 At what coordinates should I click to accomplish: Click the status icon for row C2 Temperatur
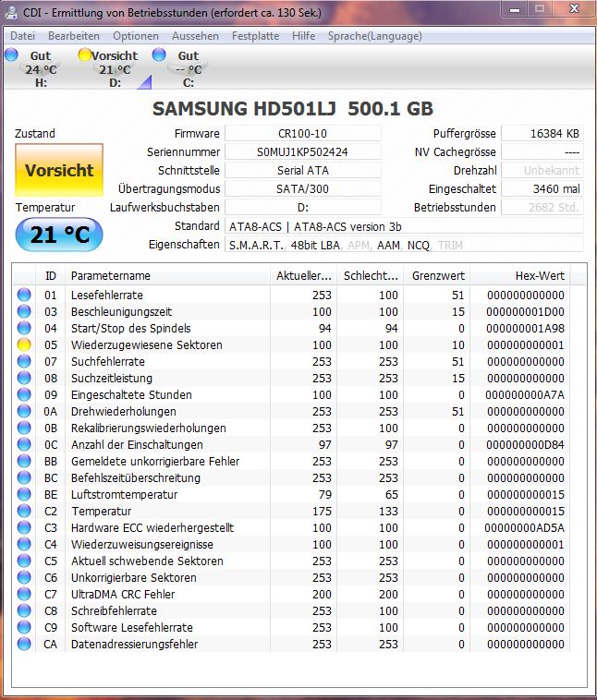coord(24,511)
